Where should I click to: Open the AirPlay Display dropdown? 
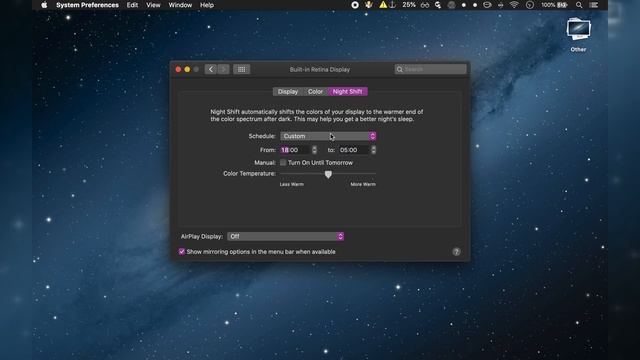click(x=285, y=236)
